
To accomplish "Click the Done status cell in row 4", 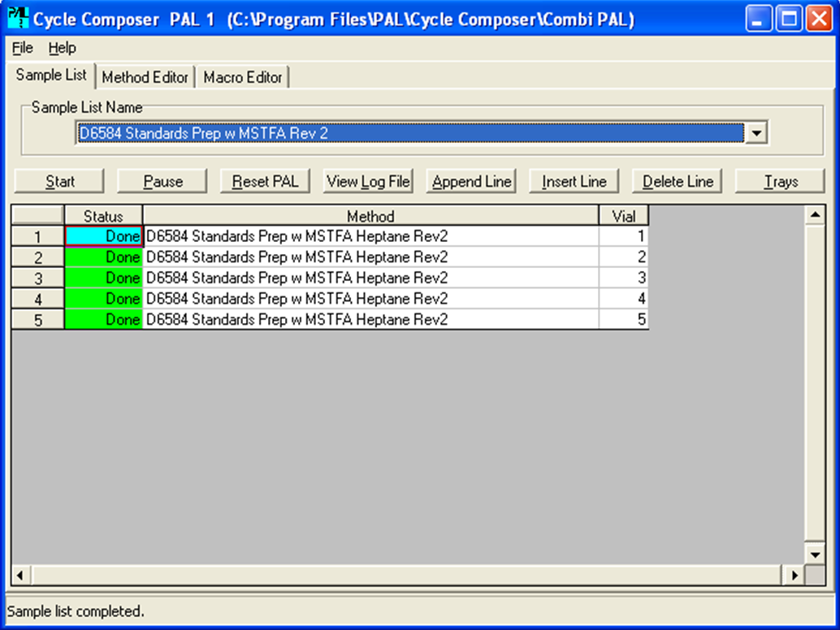I will click(103, 299).
